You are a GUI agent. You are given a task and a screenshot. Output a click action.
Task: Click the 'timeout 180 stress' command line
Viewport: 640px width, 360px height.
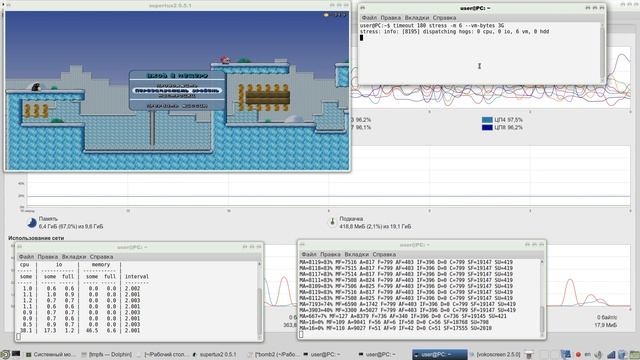pyautogui.click(x=432, y=26)
